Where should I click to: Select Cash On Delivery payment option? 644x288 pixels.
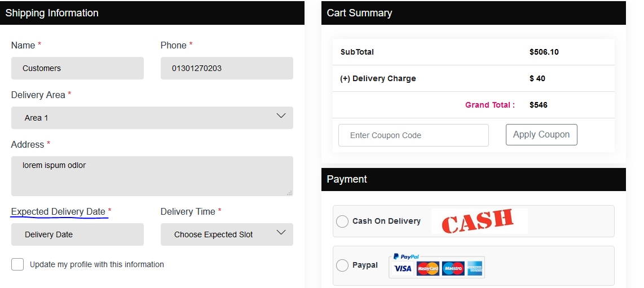[x=342, y=221]
